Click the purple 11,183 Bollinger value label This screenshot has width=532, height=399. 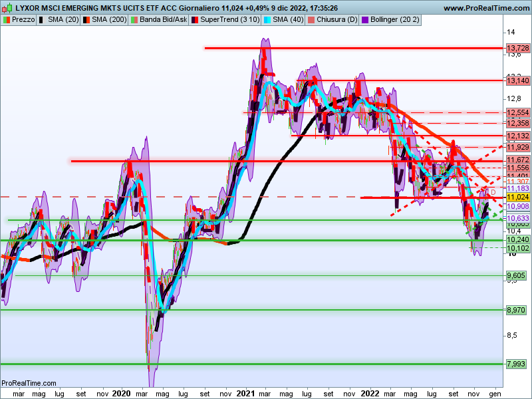[518, 188]
